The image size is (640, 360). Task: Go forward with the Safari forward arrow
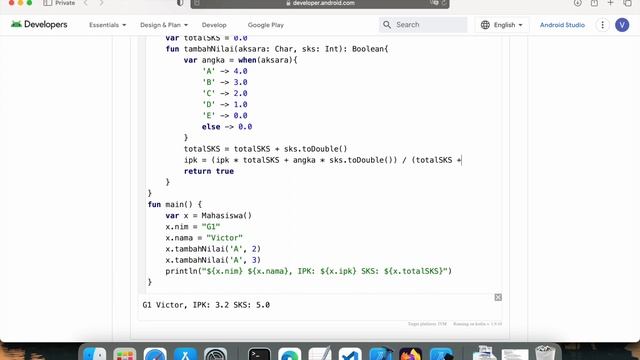[101, 3]
